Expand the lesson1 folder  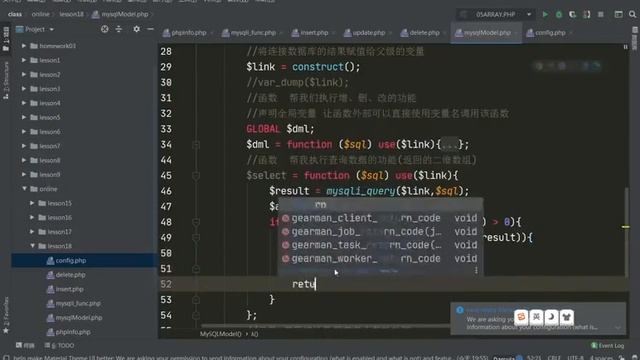coord(24,60)
